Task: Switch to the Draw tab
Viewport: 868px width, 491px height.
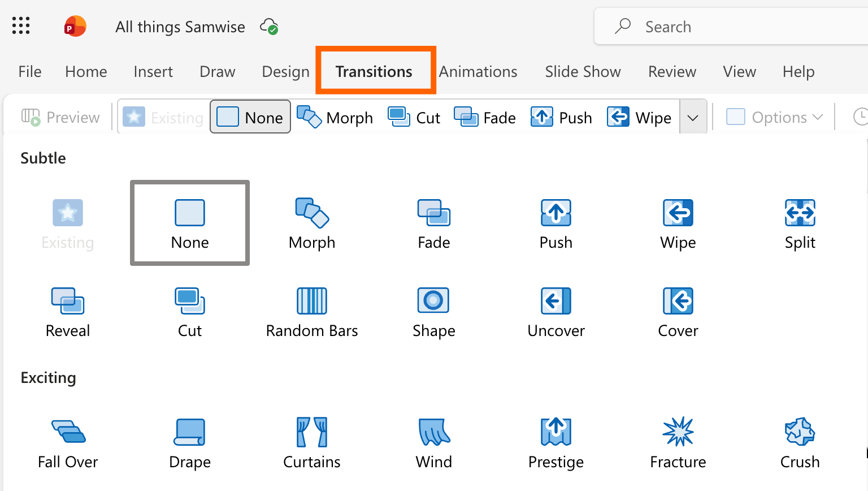Action: pyautogui.click(x=218, y=72)
